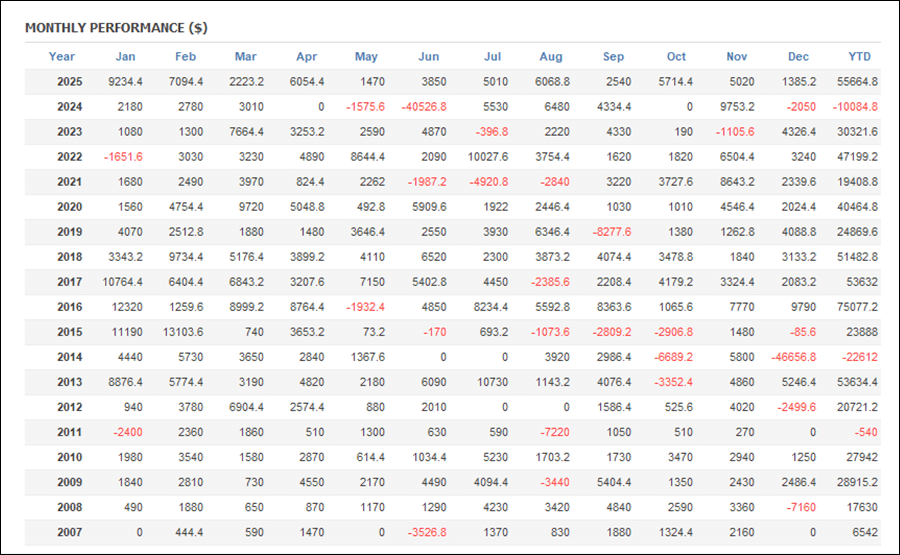900x555 pixels.
Task: Click the 2016 year row label
Action: point(69,307)
